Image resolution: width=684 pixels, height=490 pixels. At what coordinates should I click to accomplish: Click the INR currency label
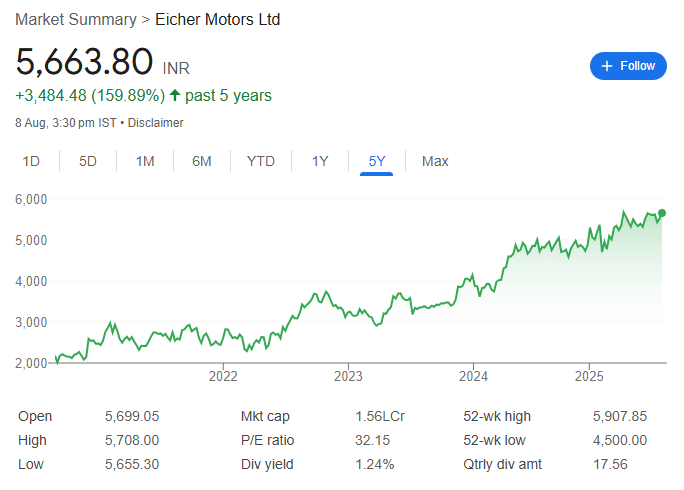click(x=176, y=69)
